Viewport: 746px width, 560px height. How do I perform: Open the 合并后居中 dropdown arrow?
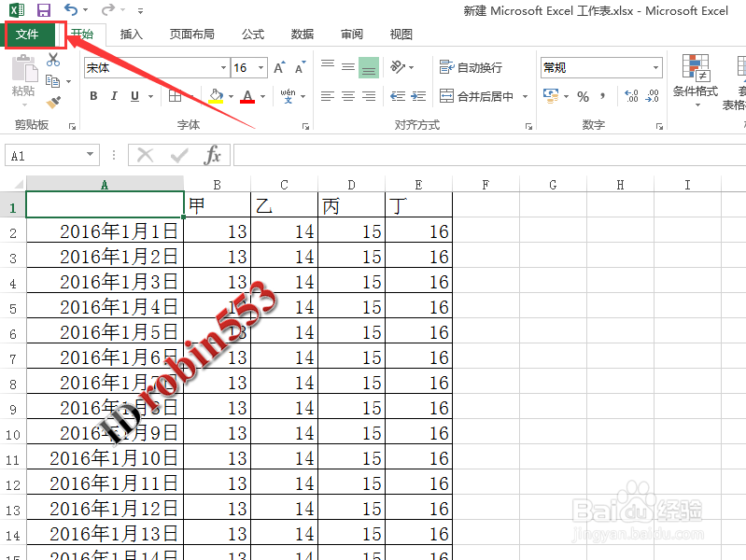click(526, 96)
